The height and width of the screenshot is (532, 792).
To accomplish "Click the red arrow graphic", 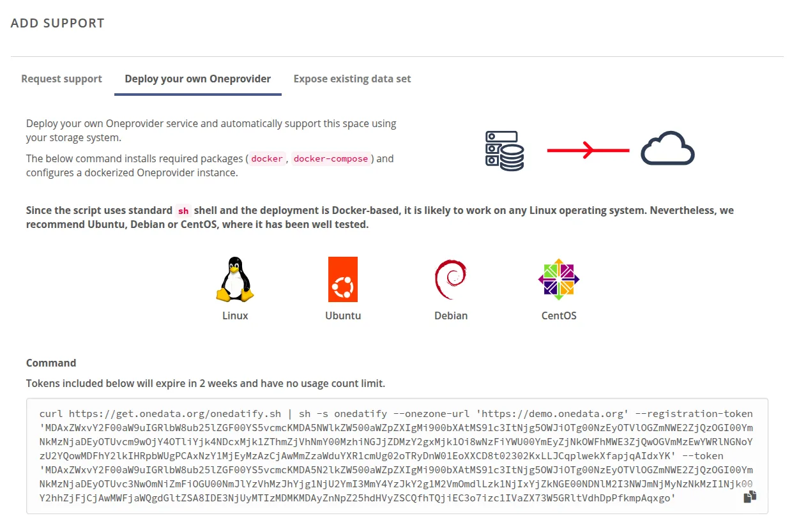I will tap(588, 151).
